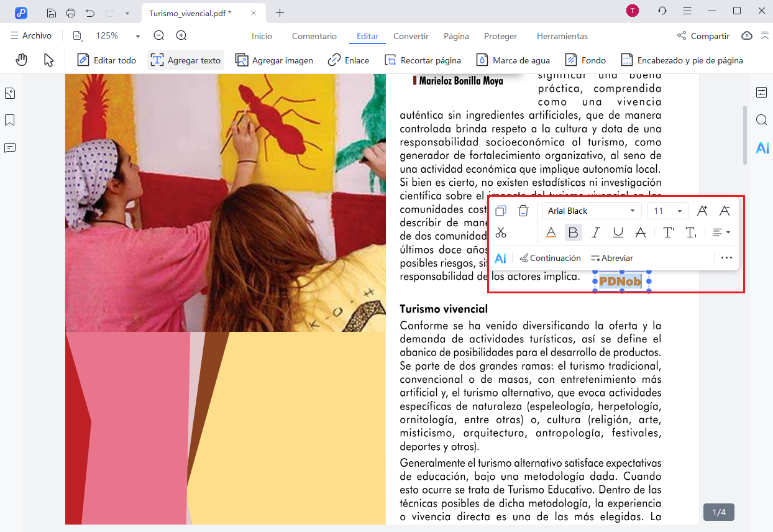Toggle bold formatting off
This screenshot has width=773, height=532.
573,232
